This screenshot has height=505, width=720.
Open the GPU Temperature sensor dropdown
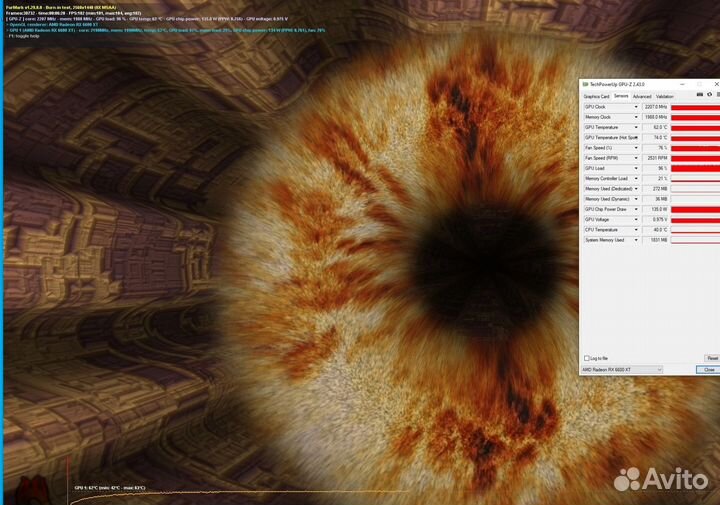[636, 128]
